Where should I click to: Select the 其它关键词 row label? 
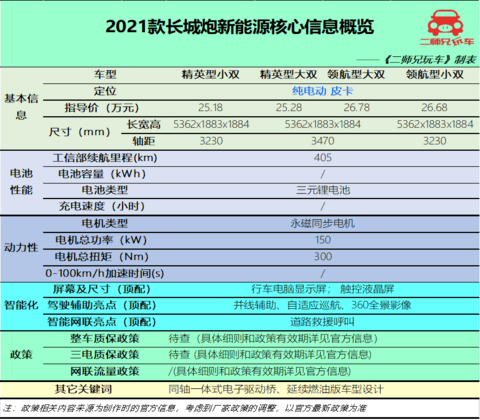tap(84, 389)
